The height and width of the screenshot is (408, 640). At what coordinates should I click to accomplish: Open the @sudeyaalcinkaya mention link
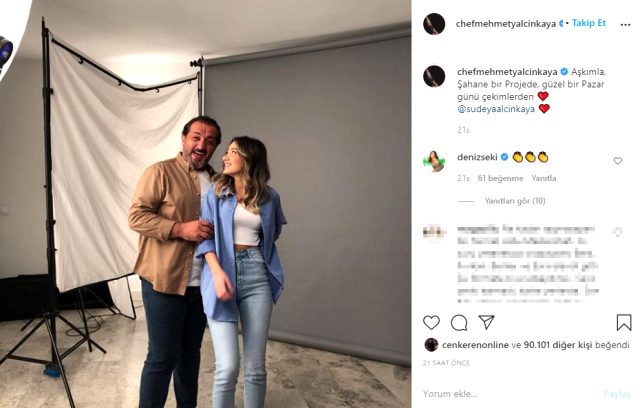click(x=496, y=108)
